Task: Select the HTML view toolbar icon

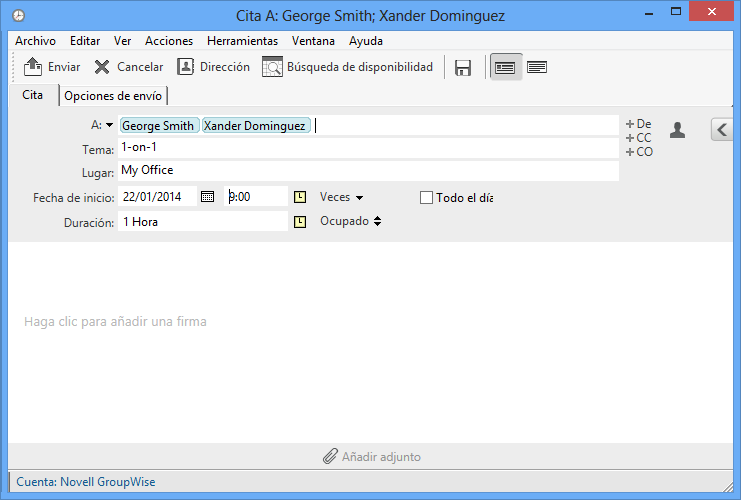Action: click(505, 68)
